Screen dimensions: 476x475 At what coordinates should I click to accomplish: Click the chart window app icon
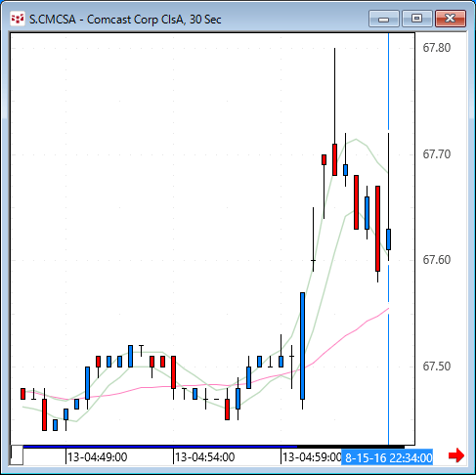(18, 19)
